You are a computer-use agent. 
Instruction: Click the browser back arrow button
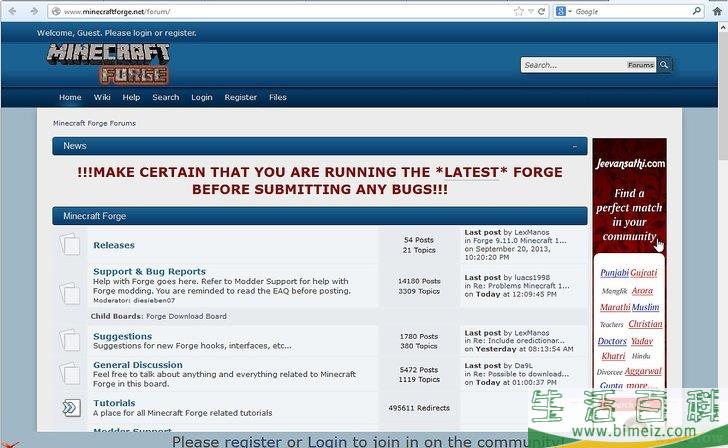pos(13,11)
